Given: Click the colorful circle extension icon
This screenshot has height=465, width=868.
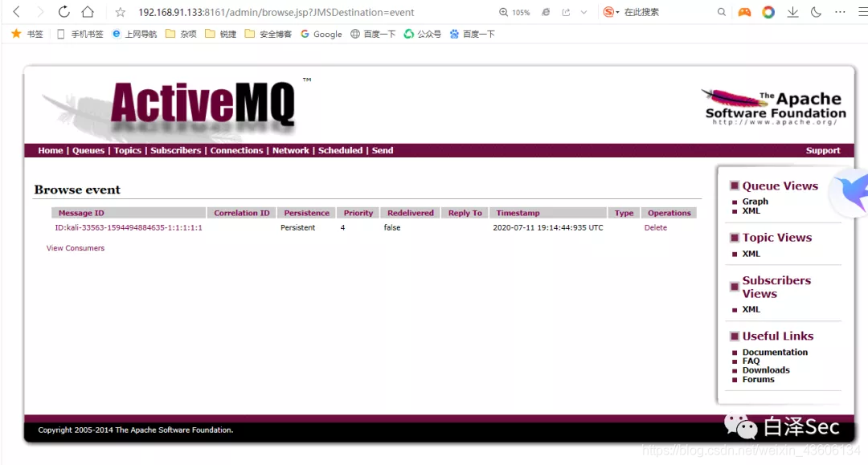Looking at the screenshot, I should (x=768, y=11).
